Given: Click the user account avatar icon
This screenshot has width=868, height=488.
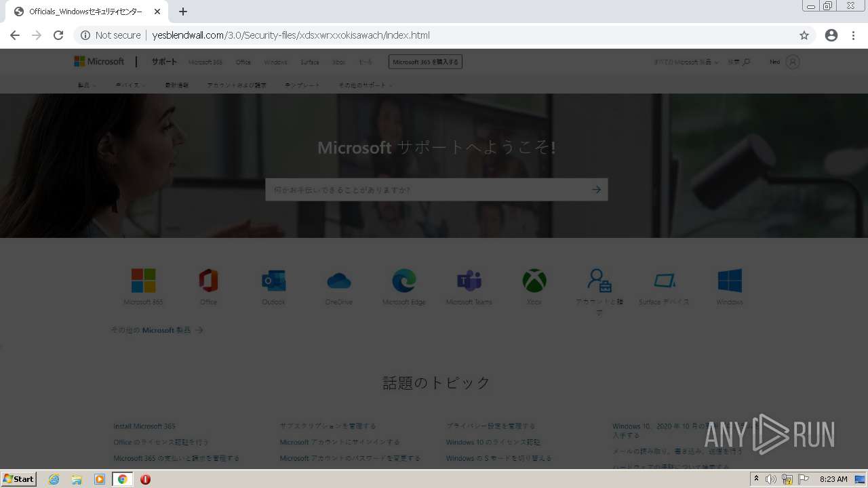Looking at the screenshot, I should (x=793, y=62).
